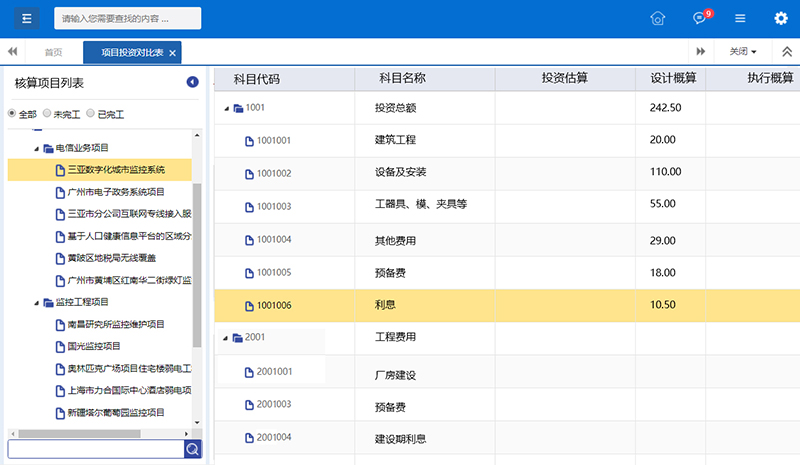This screenshot has width=800, height=465.
Task: Collapse the 核算项目列表 side panel
Action: pyautogui.click(x=193, y=83)
